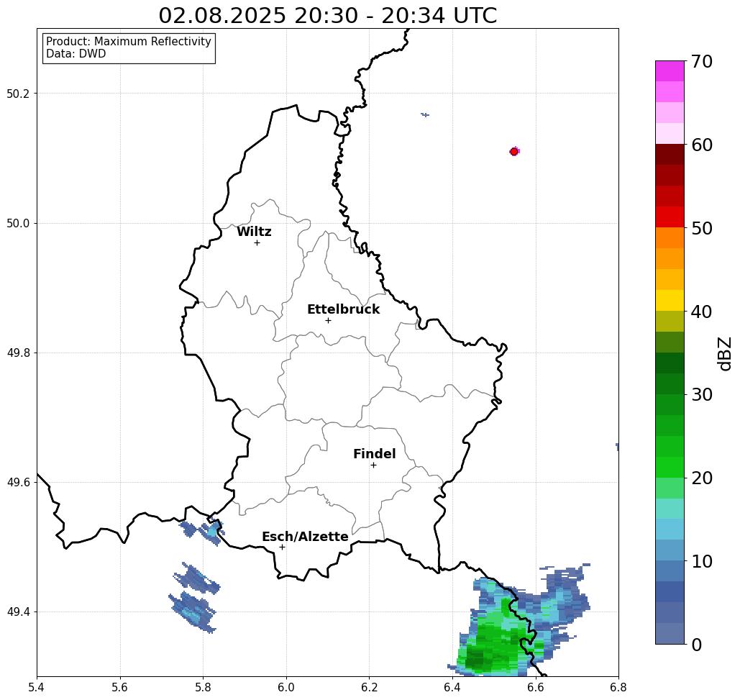
Task: Click the bright green colorbar segment just above 20
Action: 670,467
